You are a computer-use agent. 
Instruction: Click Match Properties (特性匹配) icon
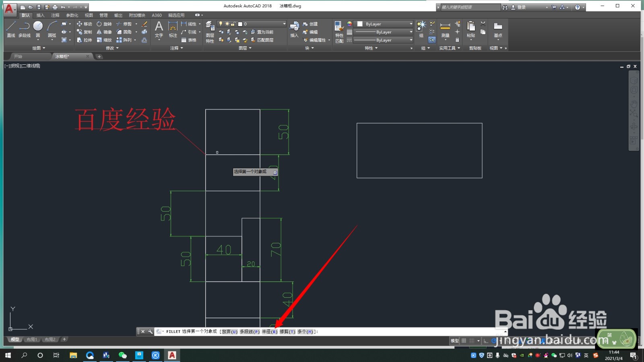point(339,32)
